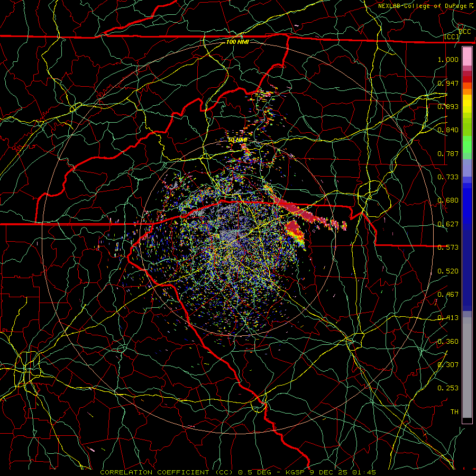The height and width of the screenshot is (476, 476).
Task: Click the 9 DEC 25 date text
Action: pyautogui.click(x=329, y=472)
